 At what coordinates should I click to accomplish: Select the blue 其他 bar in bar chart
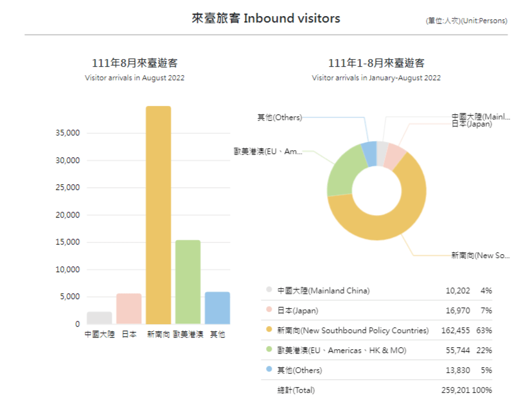point(217,308)
